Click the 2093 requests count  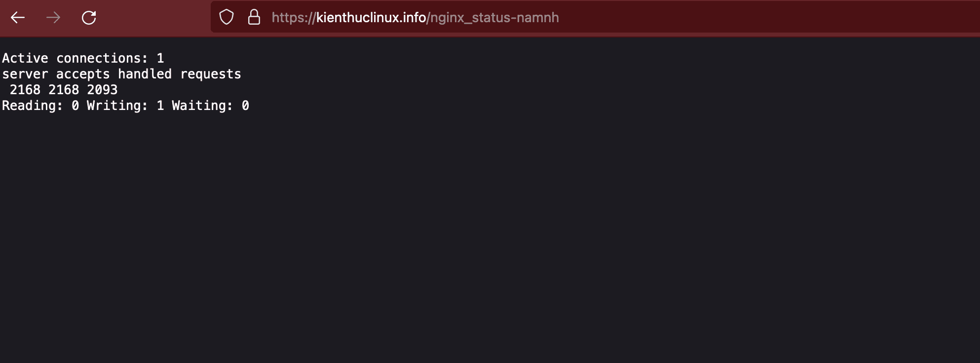click(x=102, y=90)
